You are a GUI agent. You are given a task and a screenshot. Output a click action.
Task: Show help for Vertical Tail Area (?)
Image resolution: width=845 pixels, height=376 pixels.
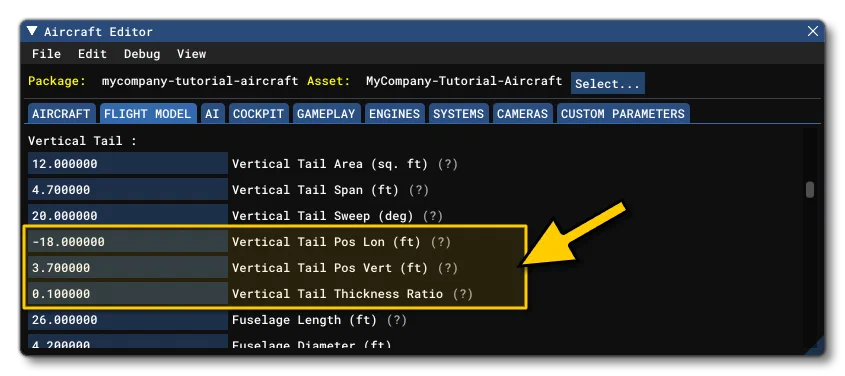pyautogui.click(x=447, y=164)
